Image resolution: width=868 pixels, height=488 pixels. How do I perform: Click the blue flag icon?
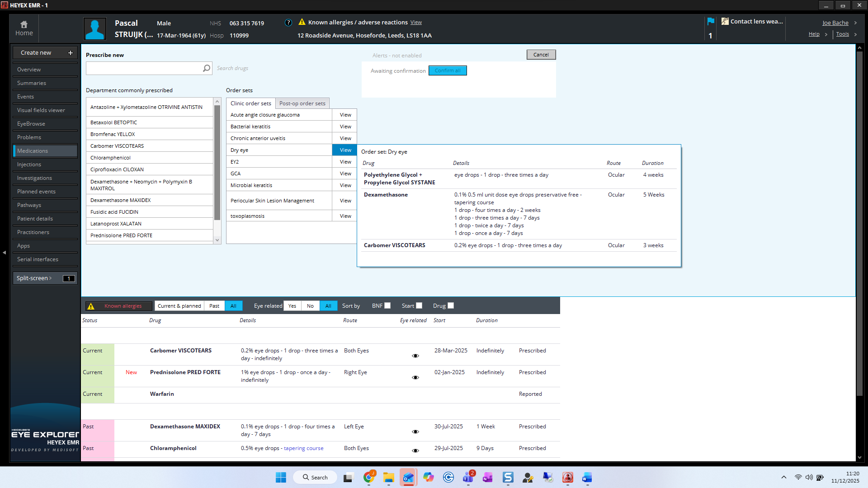(x=711, y=21)
